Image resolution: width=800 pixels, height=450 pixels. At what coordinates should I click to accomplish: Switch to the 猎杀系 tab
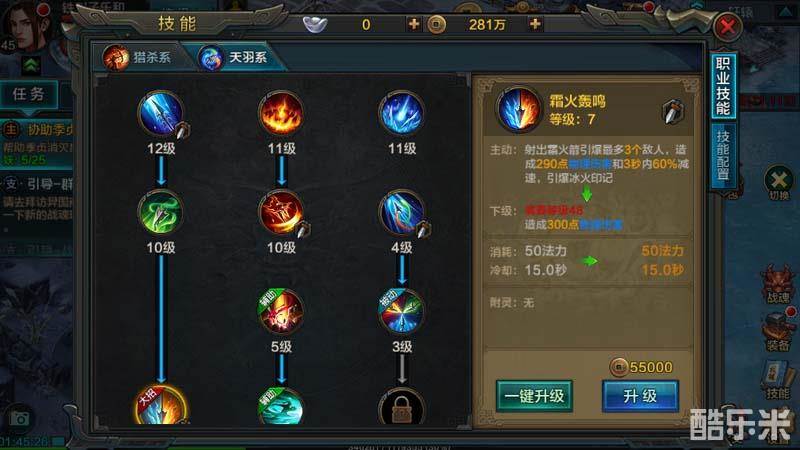139,57
